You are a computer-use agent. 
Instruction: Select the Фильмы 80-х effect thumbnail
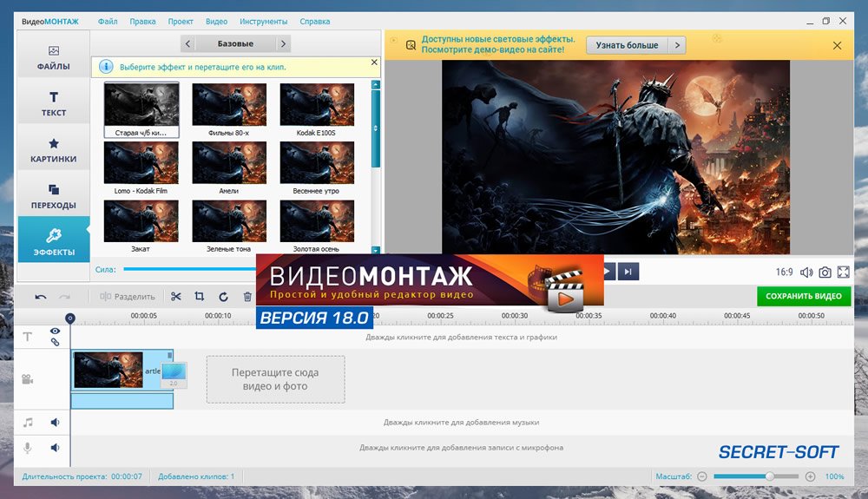point(229,105)
